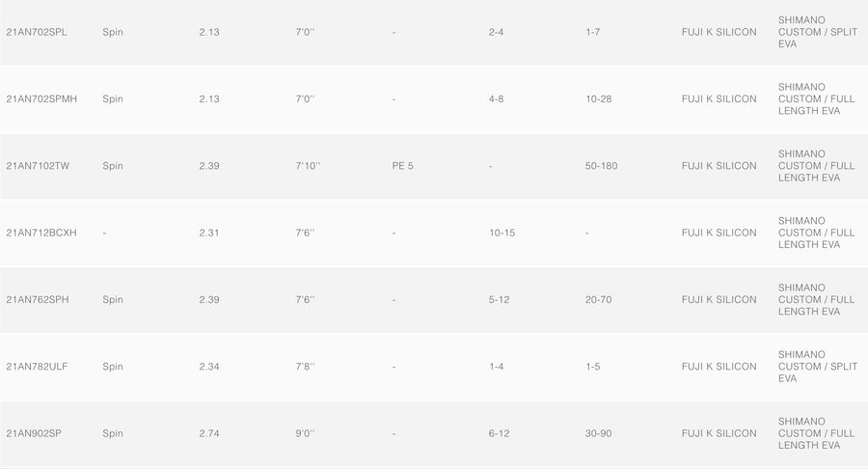Select the 7'10'' length cell
This screenshot has height=469, width=868.
click(308, 166)
